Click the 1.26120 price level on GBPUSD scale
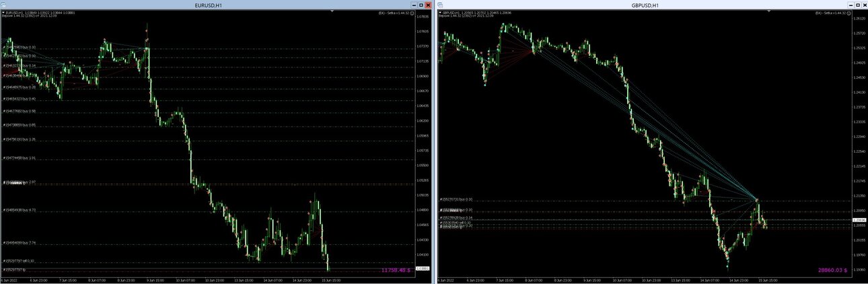Viewport: 868px width, 284px height. click(859, 19)
